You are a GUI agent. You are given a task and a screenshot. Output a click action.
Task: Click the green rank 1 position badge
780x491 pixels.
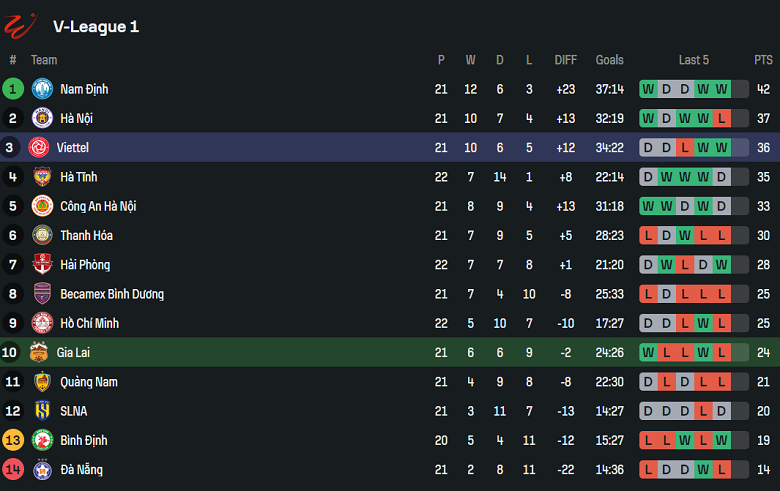[13, 89]
